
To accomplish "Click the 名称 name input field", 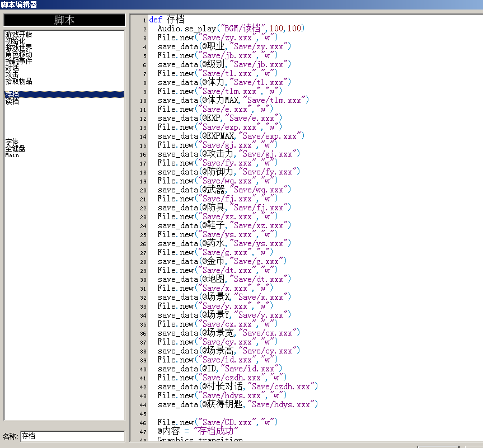I will point(72,436).
